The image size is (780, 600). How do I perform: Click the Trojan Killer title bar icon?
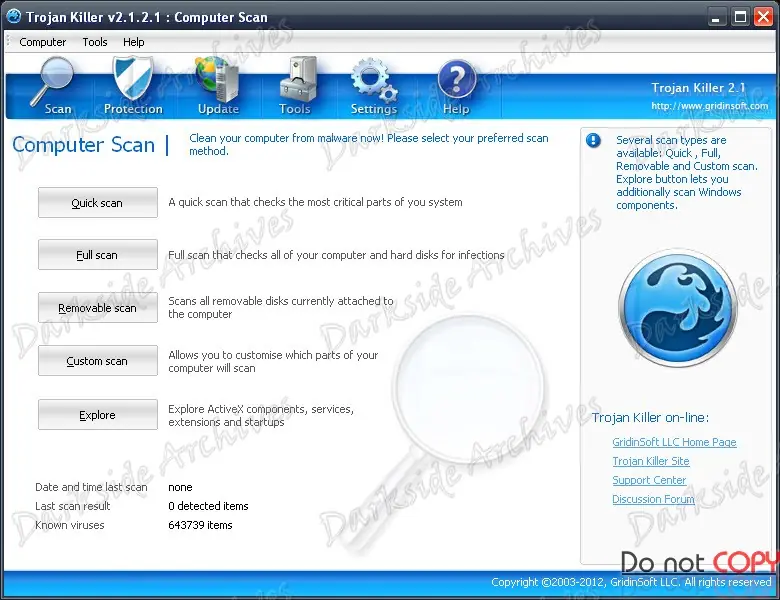pyautogui.click(x=13, y=16)
